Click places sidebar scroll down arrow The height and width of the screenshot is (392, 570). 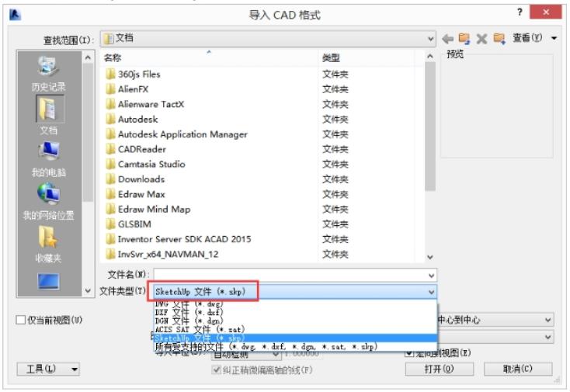point(88,290)
